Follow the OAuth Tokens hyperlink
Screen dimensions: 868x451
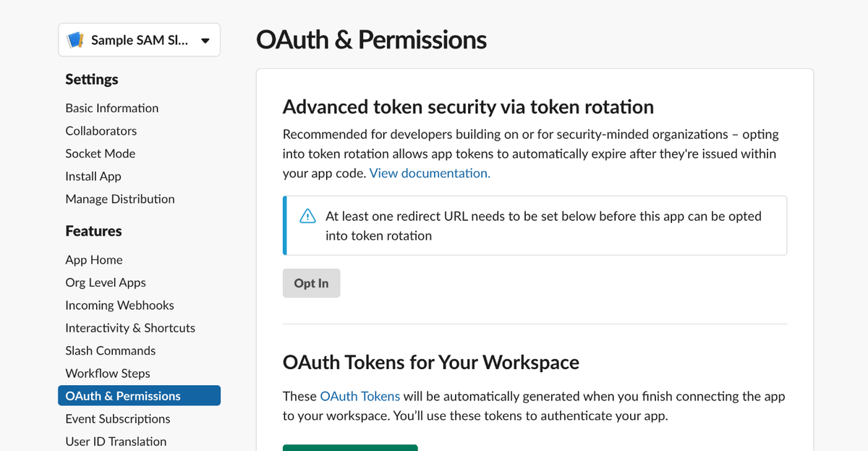tap(359, 396)
